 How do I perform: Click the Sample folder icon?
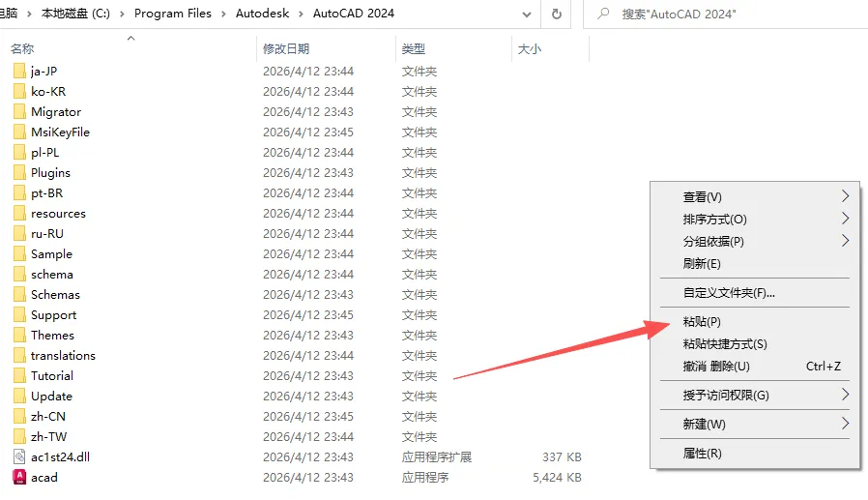click(x=19, y=253)
